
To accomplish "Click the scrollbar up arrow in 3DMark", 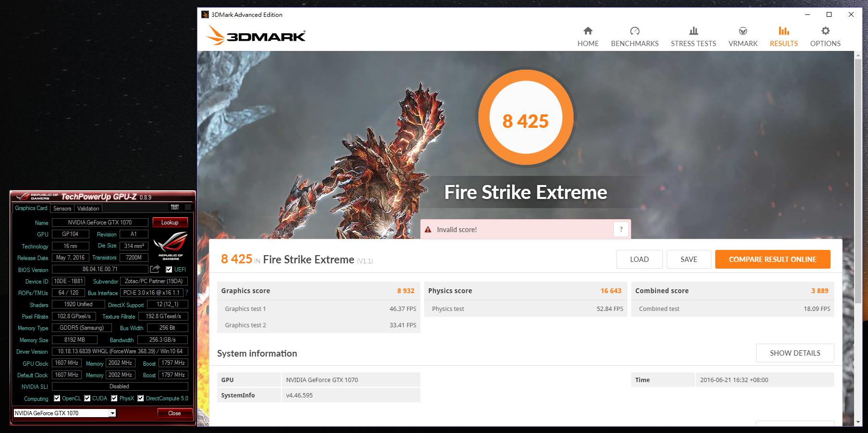I will [858, 55].
